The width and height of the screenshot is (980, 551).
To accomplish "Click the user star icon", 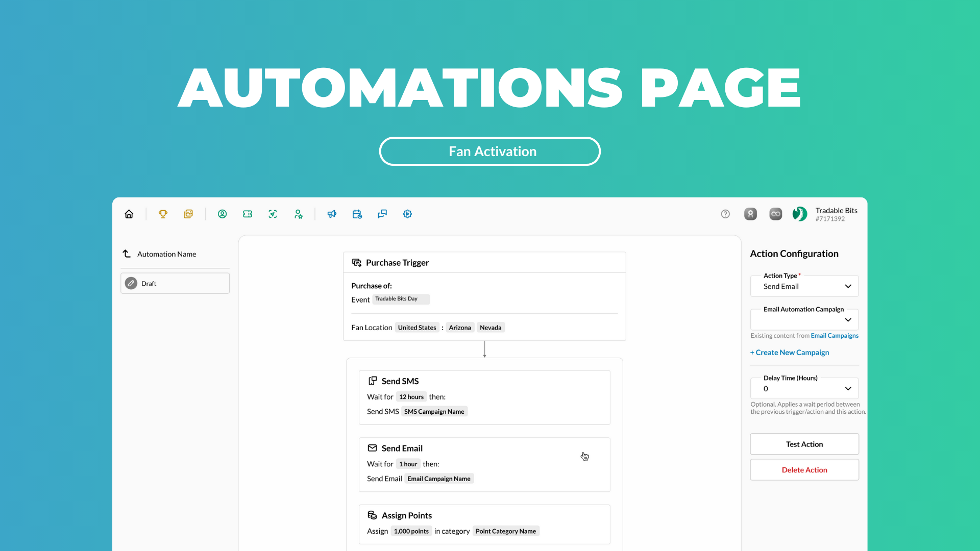I will pyautogui.click(x=299, y=214).
